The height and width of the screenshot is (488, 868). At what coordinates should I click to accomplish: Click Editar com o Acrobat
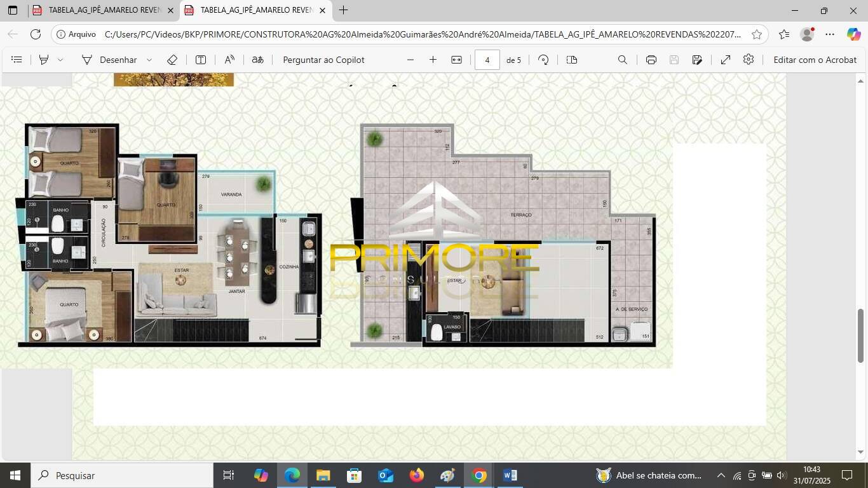(815, 60)
